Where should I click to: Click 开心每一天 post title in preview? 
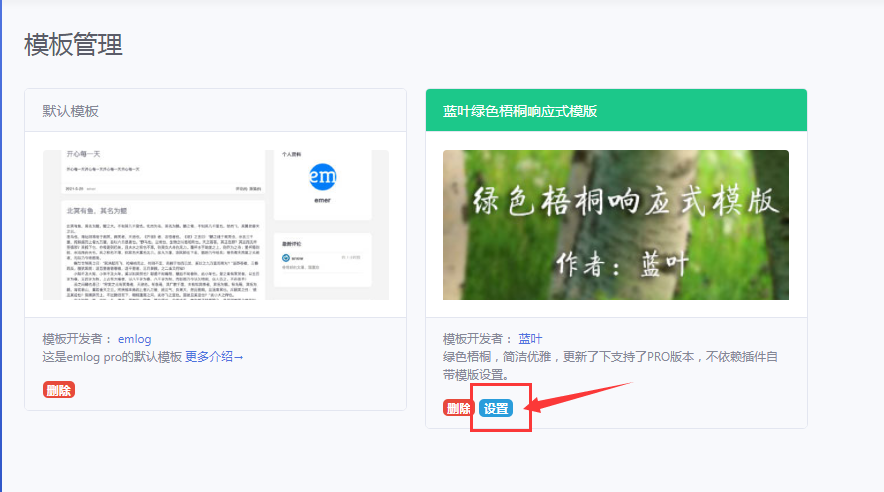pyautogui.click(x=83, y=154)
